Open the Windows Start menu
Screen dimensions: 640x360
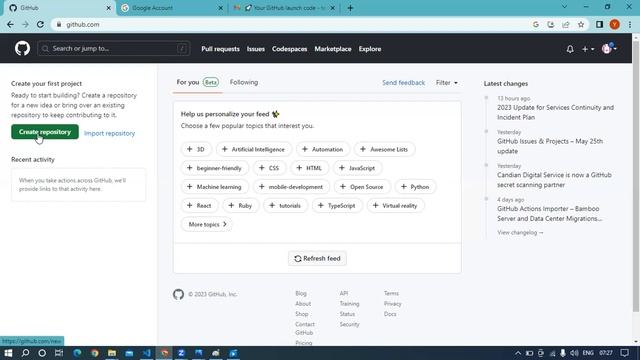8,353
